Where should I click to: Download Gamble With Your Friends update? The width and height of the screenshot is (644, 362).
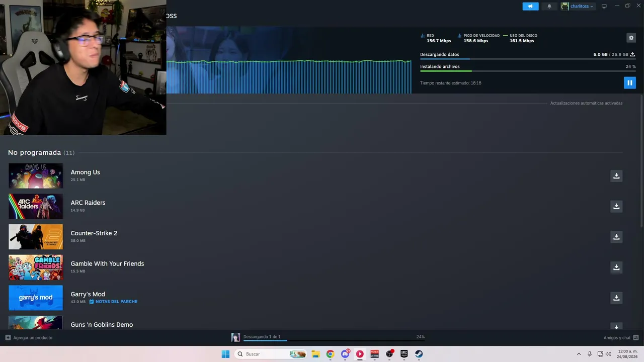pos(616,267)
